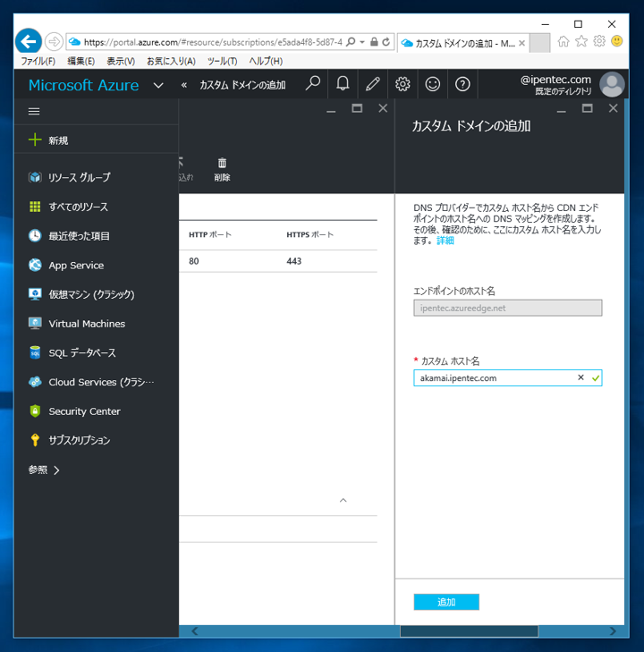Open the address bar search magnifier
This screenshot has width=644, height=652.
pyautogui.click(x=351, y=42)
